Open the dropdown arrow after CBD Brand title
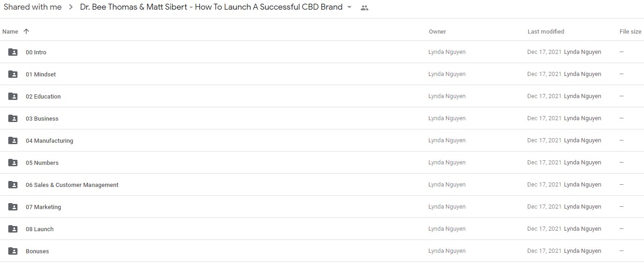 (x=349, y=7)
